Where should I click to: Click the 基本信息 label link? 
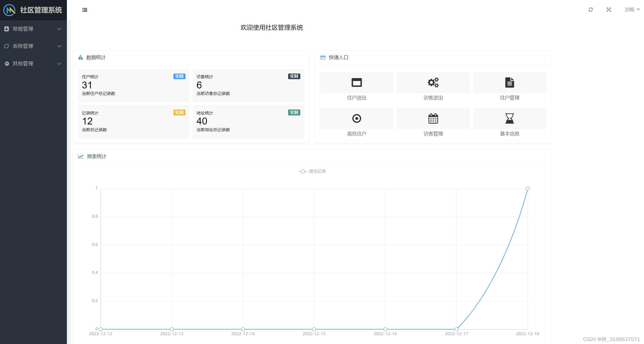509,134
